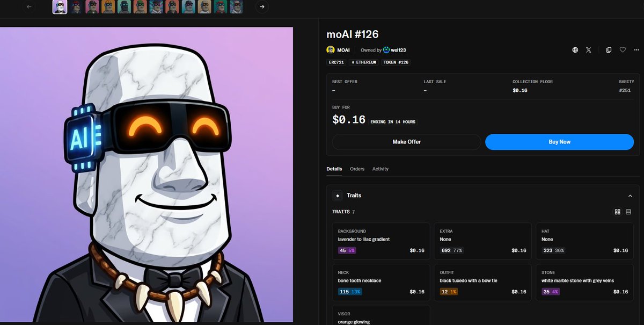
Task: Open the BACKGROUND lavender to lilac gradient trait
Action: point(381,242)
